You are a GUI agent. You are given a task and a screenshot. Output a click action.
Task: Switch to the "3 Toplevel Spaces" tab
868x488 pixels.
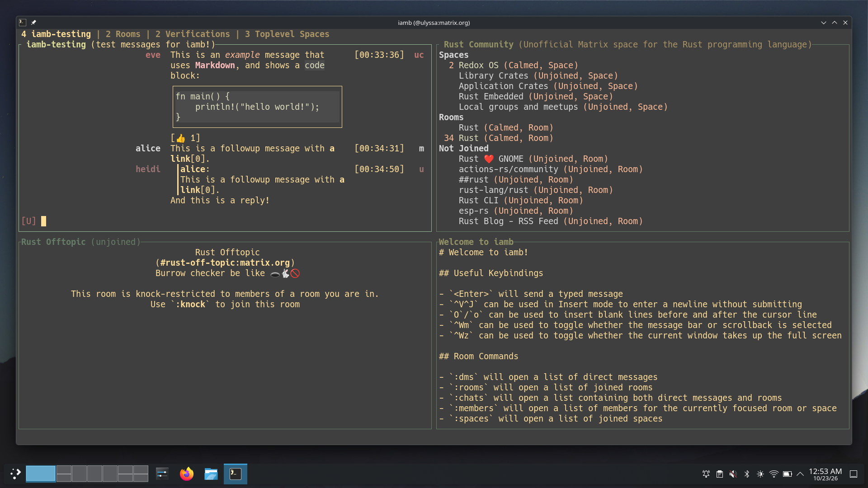pos(287,34)
